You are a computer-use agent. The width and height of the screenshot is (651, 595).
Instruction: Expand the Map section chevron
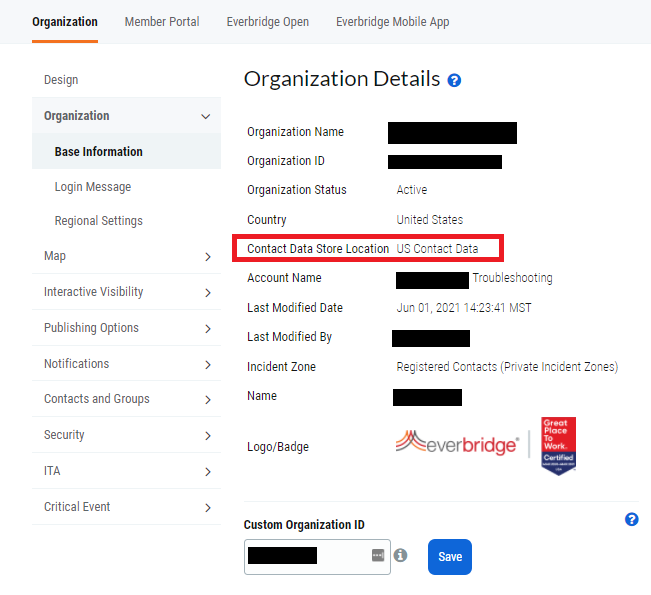(x=208, y=257)
